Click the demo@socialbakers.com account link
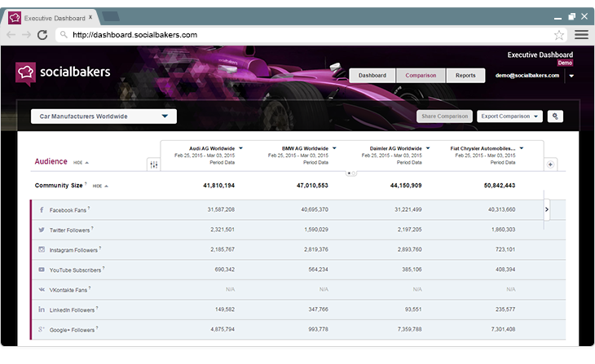The image size is (595, 364). (x=527, y=76)
